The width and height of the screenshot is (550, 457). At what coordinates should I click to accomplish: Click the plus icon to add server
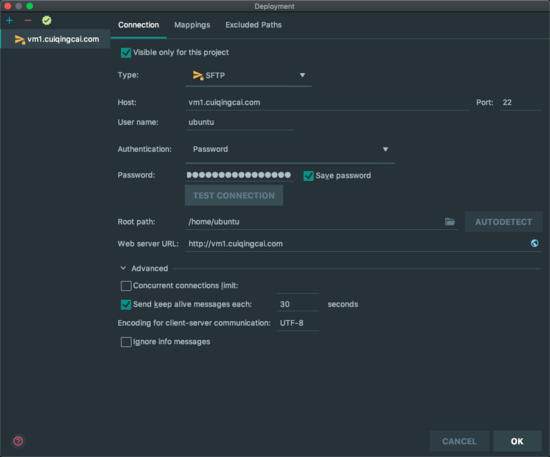pyautogui.click(x=9, y=21)
